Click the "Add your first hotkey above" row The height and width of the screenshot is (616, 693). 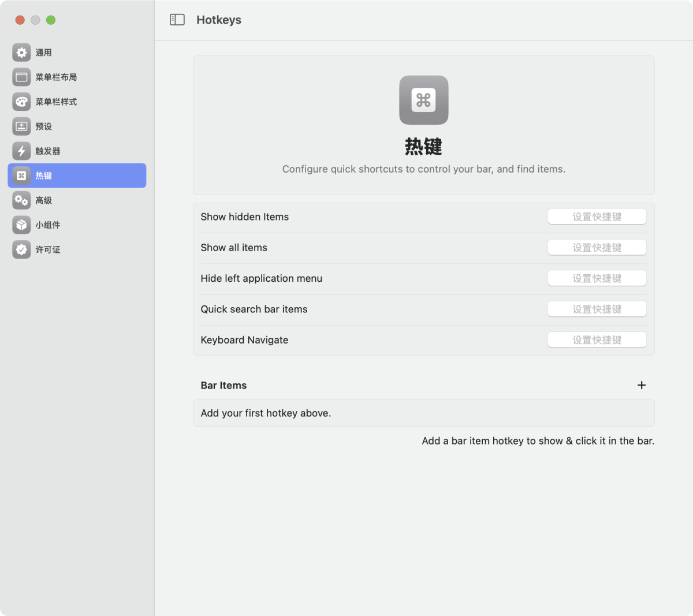click(423, 413)
